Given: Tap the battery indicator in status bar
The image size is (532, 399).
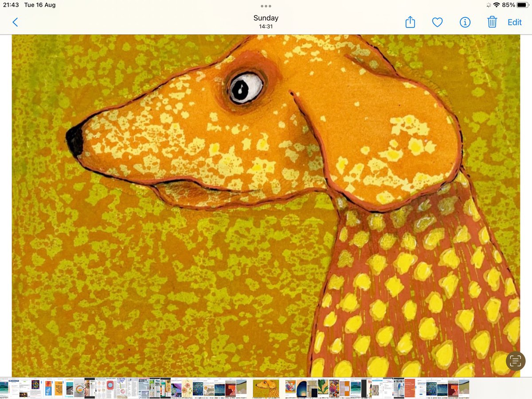Looking at the screenshot, I should tap(522, 5).
